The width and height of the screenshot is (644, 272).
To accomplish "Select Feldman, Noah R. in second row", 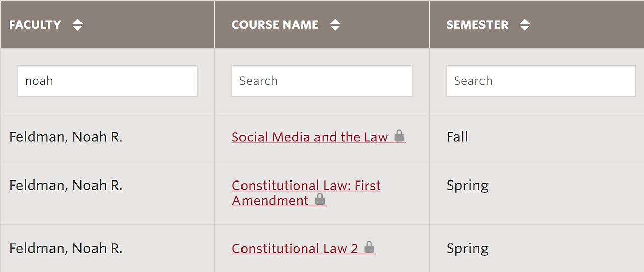I will tap(66, 186).
